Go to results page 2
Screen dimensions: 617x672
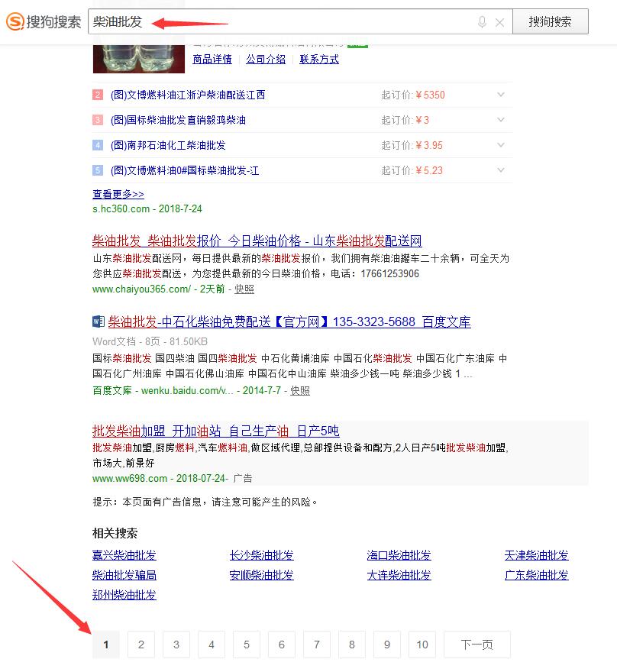(x=141, y=645)
